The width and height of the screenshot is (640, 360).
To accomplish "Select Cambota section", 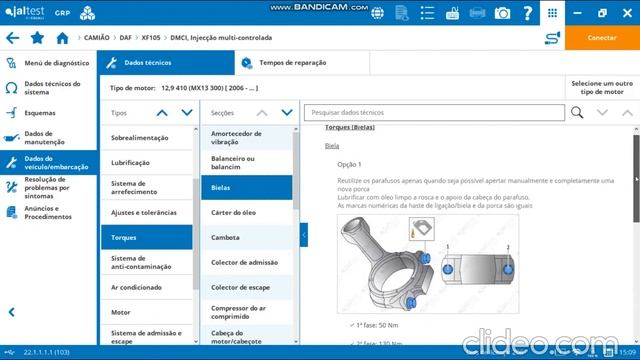I will point(247,237).
